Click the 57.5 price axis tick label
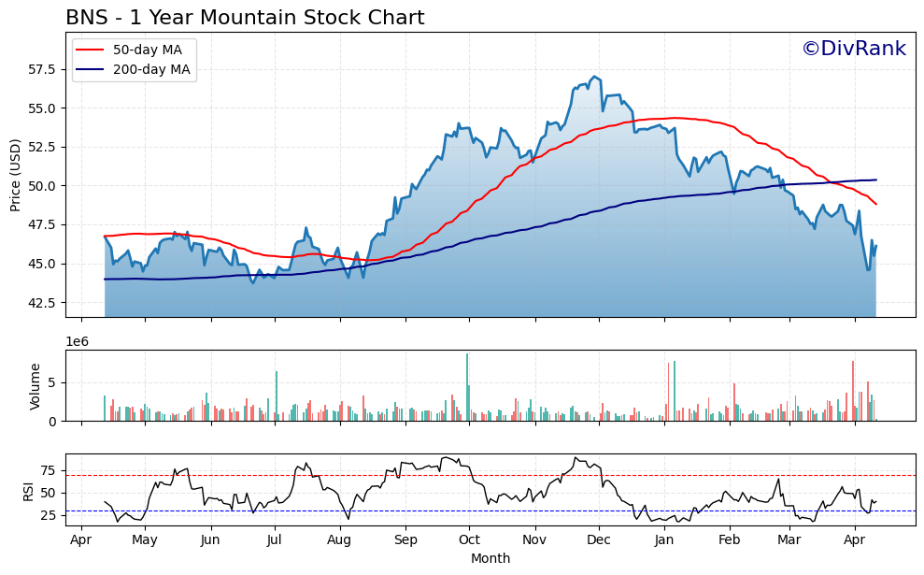The height and width of the screenshot is (575, 924). (42, 70)
